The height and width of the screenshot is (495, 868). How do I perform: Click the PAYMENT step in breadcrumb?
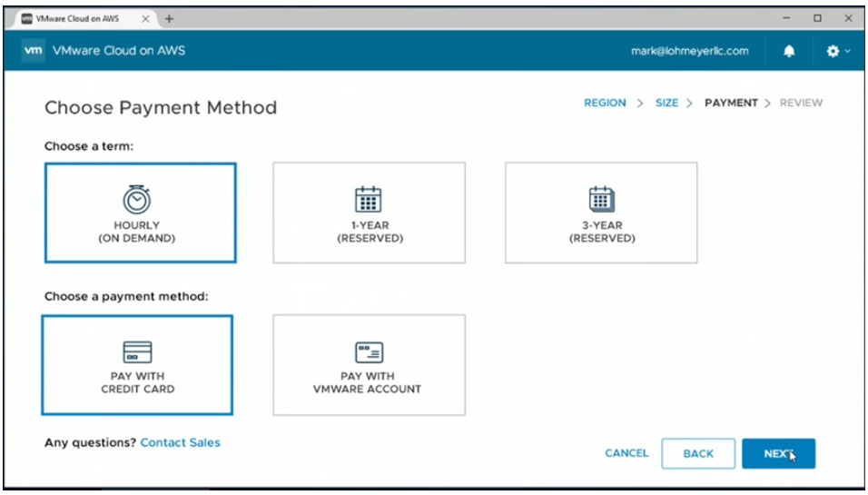(x=731, y=103)
